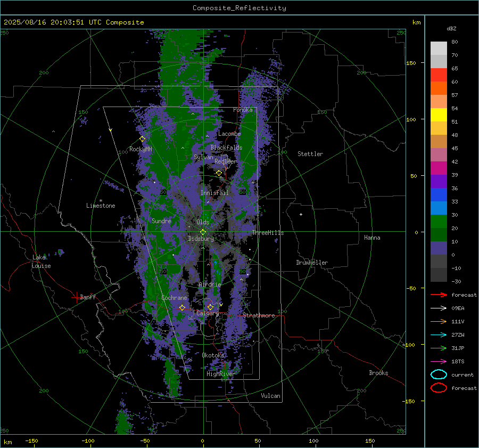Select the Olds town label
Viewport: 479px width, 448px height.
(x=203, y=222)
